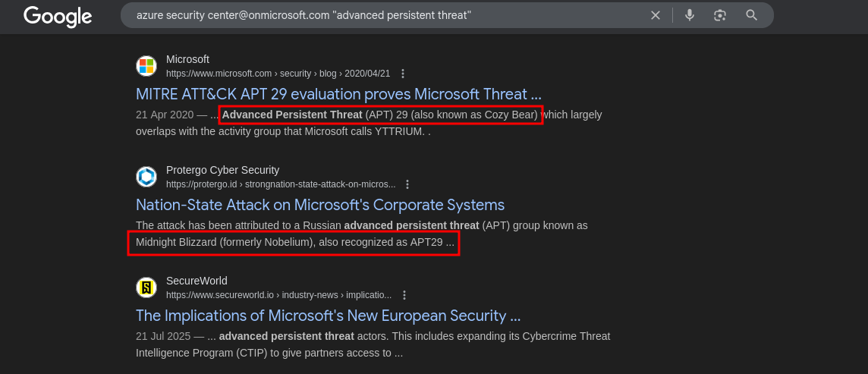
Task: Clear the search query text
Action: tap(656, 15)
